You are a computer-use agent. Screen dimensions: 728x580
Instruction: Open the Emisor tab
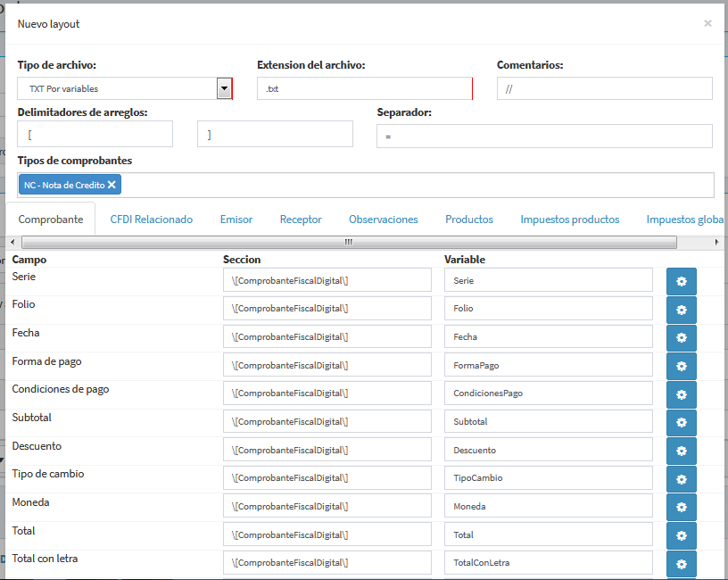pyautogui.click(x=236, y=220)
